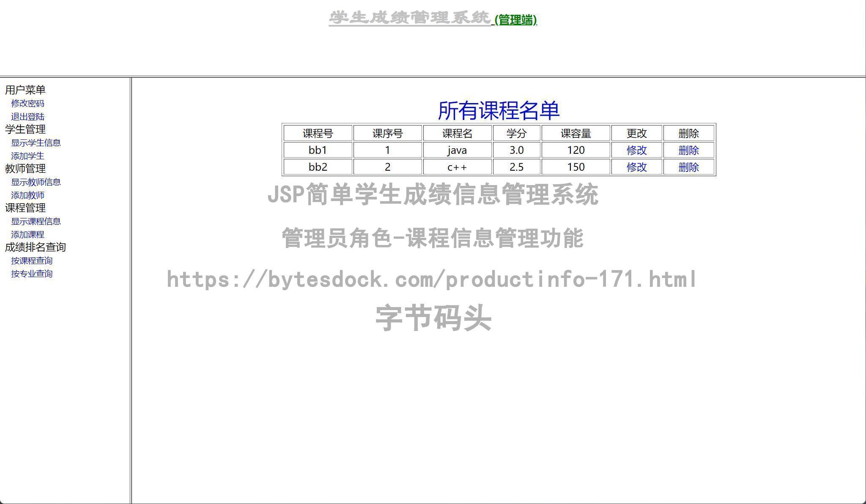Open 按专业查询 ranking query
866x504 pixels.
(x=32, y=274)
